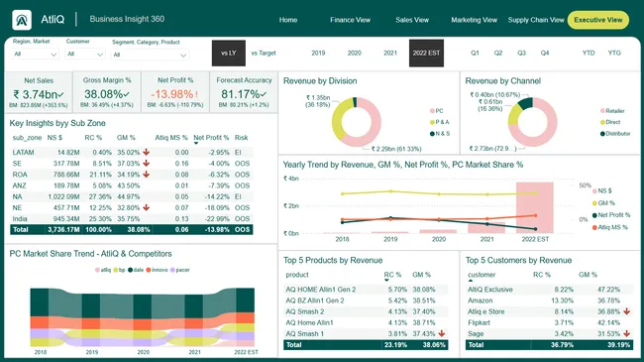The image size is (644, 362).
Task: Toggle the vs Target comparison
Action: click(264, 54)
